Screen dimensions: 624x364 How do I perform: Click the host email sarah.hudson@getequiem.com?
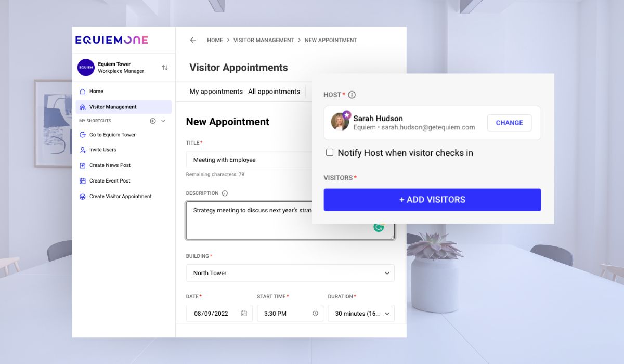[x=428, y=127]
